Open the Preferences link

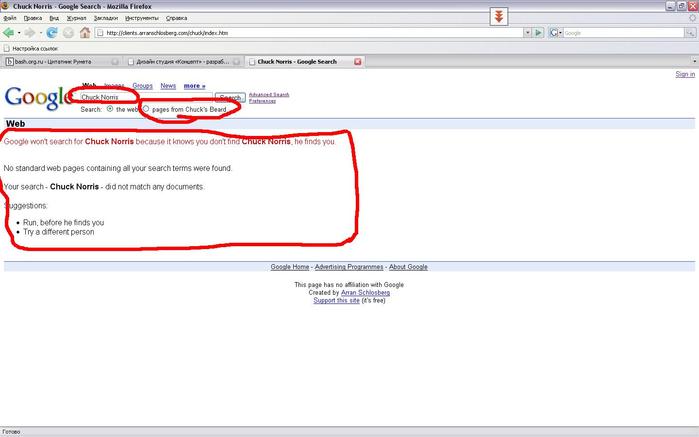click(262, 101)
